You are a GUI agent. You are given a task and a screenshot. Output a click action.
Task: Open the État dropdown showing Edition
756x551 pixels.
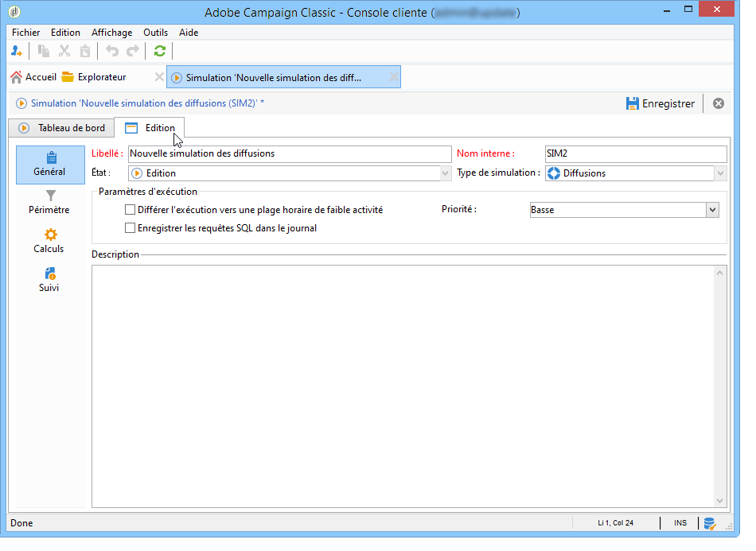coord(445,173)
